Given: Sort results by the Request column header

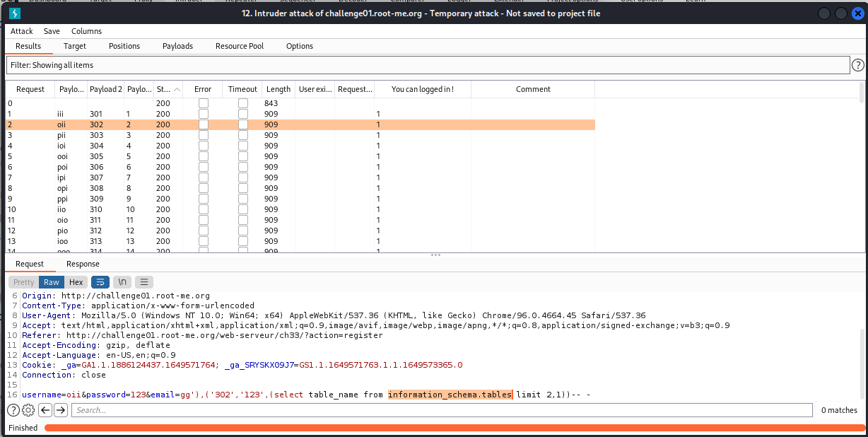Looking at the screenshot, I should pyautogui.click(x=30, y=89).
